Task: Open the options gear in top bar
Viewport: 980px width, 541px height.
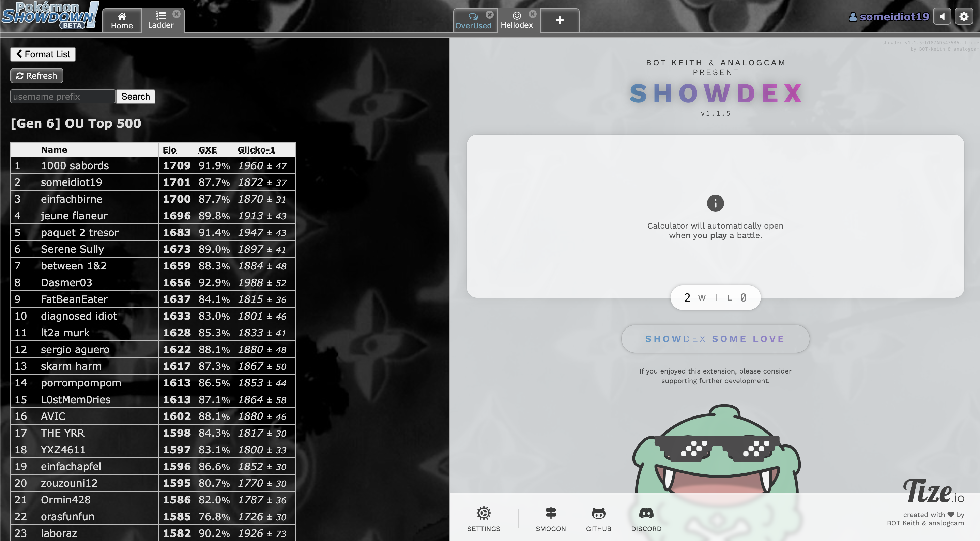Action: tap(964, 17)
